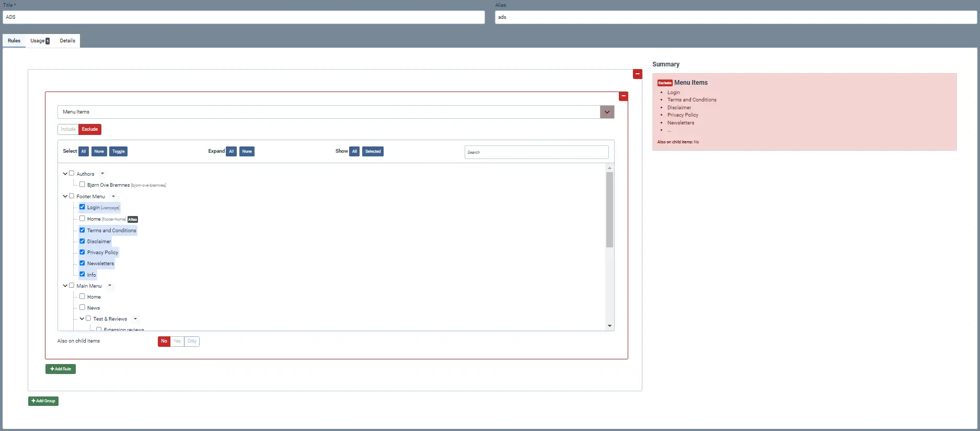Click Select Toggle button
980x431 pixels.
tap(119, 151)
